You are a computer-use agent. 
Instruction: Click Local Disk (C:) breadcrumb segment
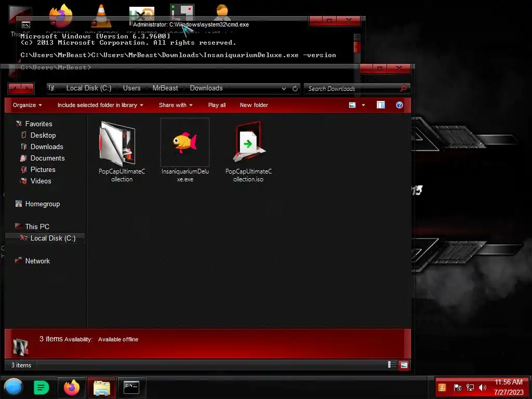(x=88, y=88)
